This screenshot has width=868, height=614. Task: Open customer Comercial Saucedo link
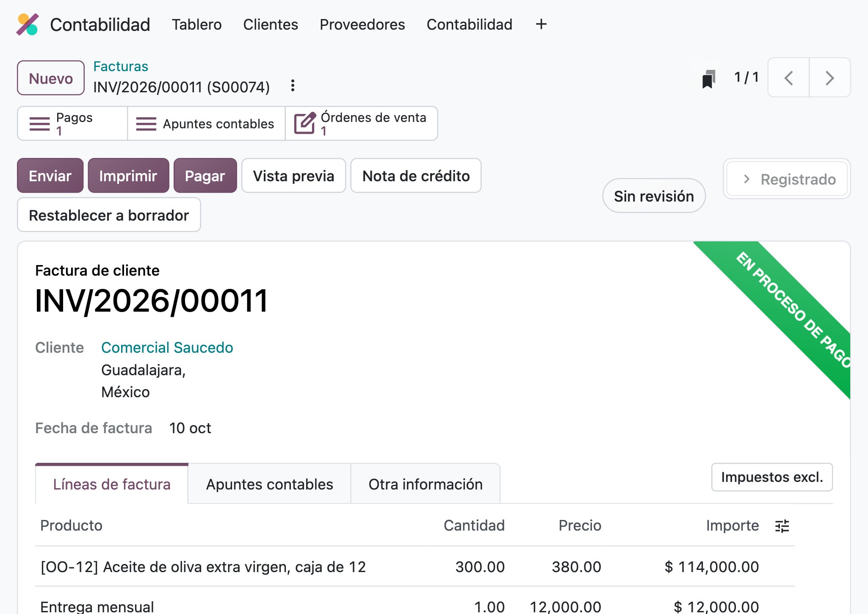tap(167, 348)
